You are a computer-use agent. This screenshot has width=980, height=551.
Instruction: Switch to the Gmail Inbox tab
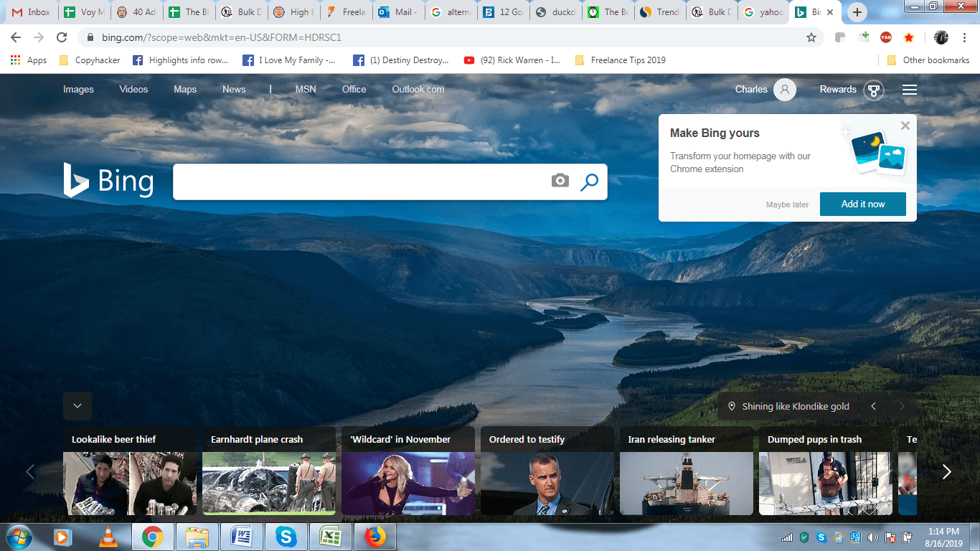coord(31,12)
